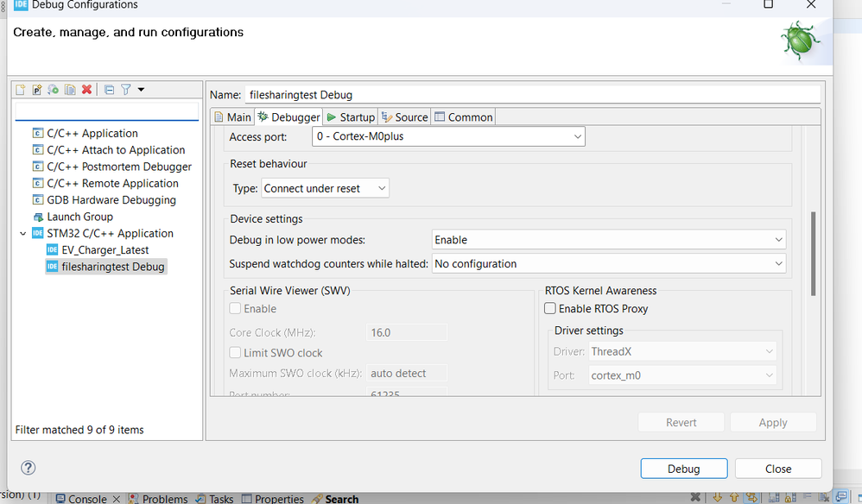Click into the configuration Name field
The width and height of the screenshot is (862, 504).
point(532,95)
